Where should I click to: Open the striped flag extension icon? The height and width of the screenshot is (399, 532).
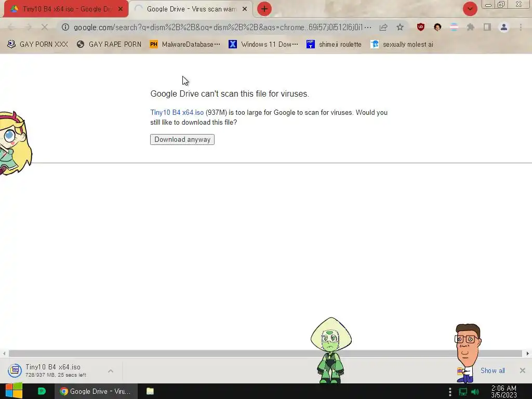click(x=454, y=27)
